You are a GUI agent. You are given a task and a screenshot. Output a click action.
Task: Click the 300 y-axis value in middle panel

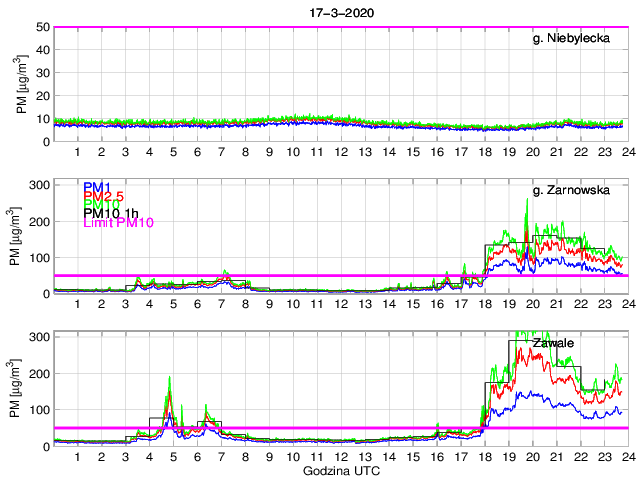(x=38, y=185)
